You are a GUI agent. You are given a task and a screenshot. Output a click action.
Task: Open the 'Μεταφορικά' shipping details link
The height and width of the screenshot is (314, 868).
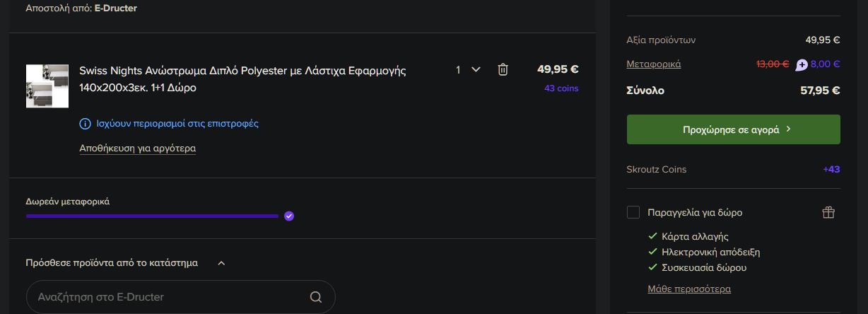coord(653,64)
